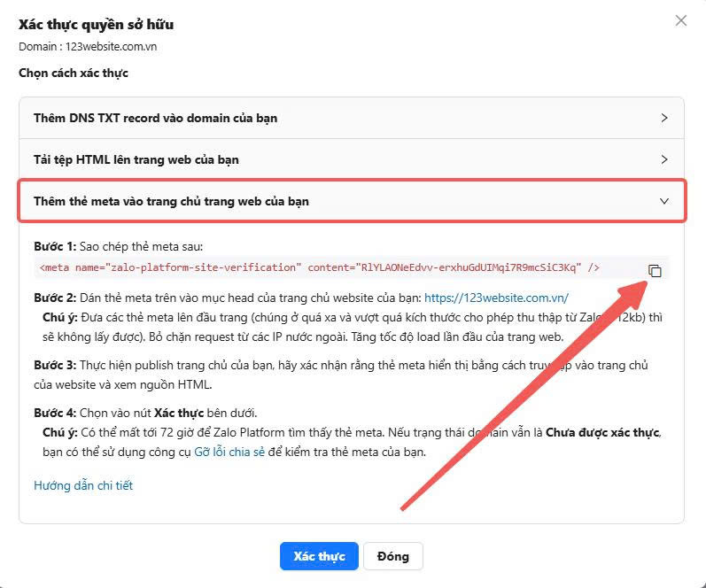
Task: Click the 'Xác thực quyền sở hữu' title
Action: point(96,24)
